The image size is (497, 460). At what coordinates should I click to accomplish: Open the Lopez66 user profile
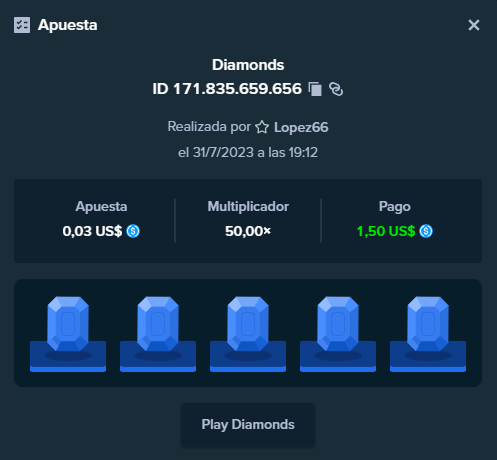click(x=301, y=127)
